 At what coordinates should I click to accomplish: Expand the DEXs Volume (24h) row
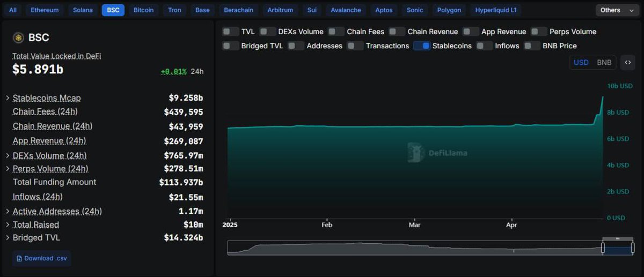8,156
